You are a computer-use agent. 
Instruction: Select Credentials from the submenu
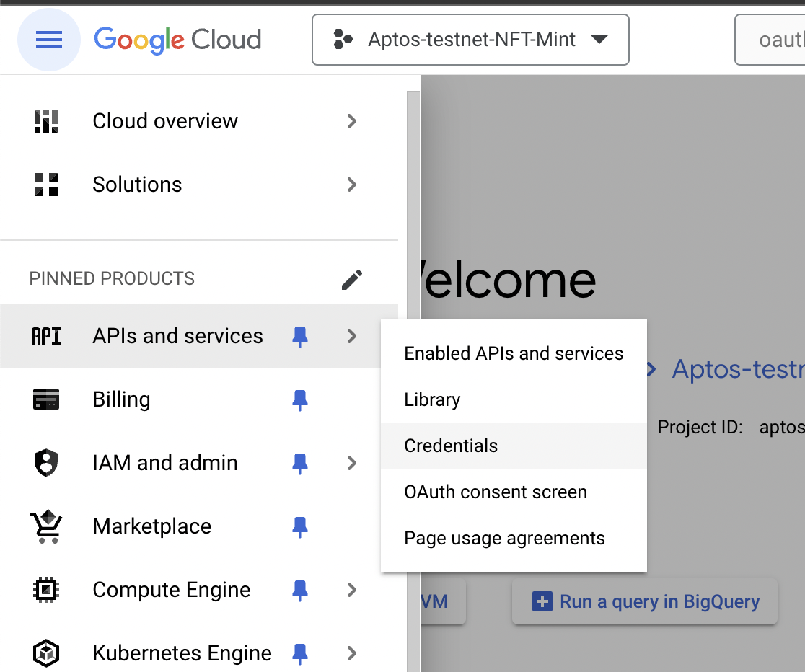click(451, 446)
